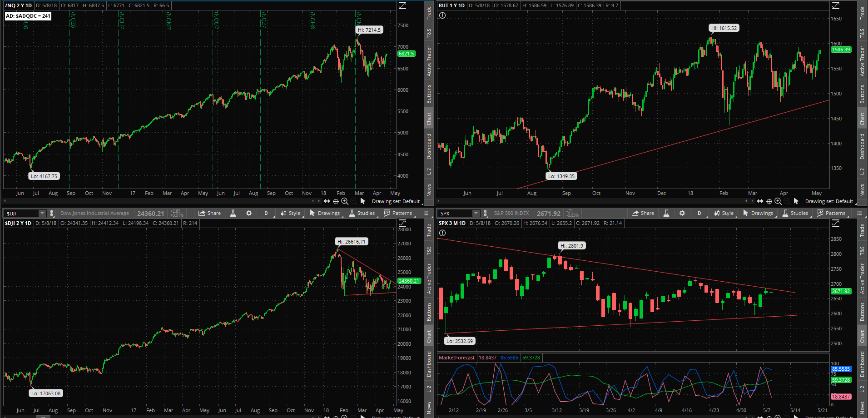Click the AD: $ADQDC = 241 label
The image size is (868, 418).
point(28,16)
